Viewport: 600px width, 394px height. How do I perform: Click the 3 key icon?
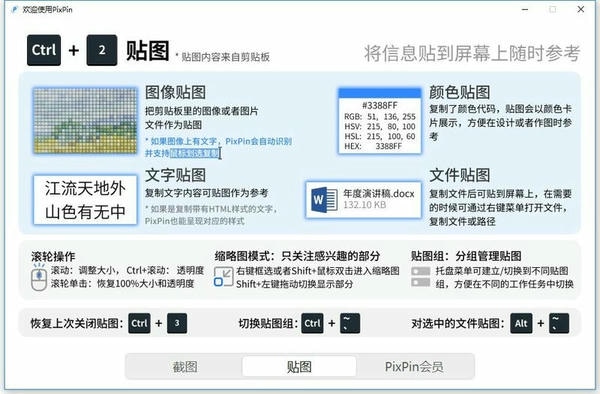pos(177,324)
